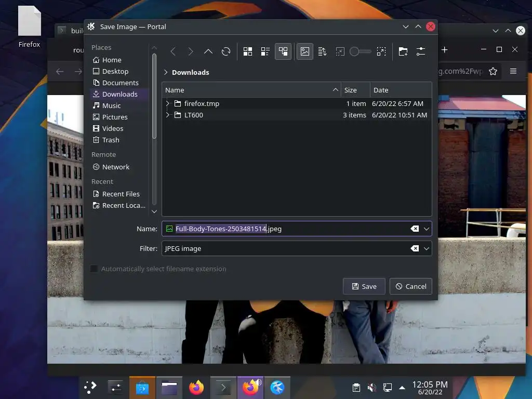Screen dimensions: 532x399
Task: Toggle inline file preview button
Action: click(x=304, y=51)
